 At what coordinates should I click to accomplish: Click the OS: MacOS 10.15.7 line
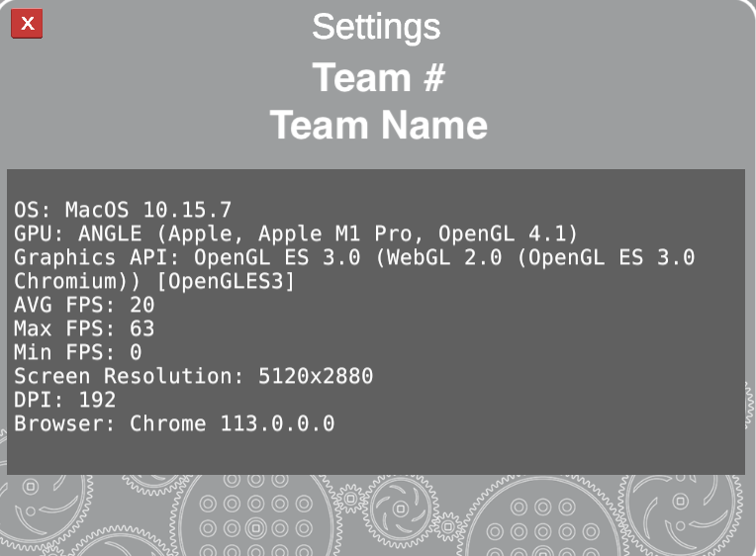[x=123, y=210]
